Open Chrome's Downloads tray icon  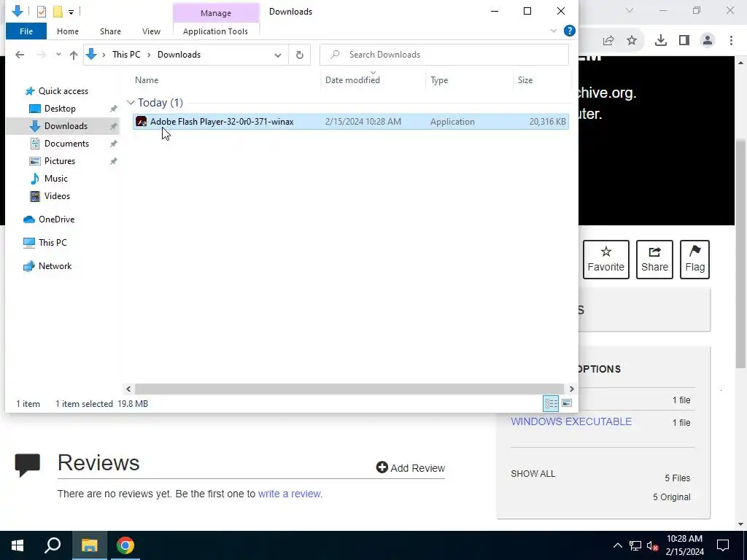click(x=661, y=41)
